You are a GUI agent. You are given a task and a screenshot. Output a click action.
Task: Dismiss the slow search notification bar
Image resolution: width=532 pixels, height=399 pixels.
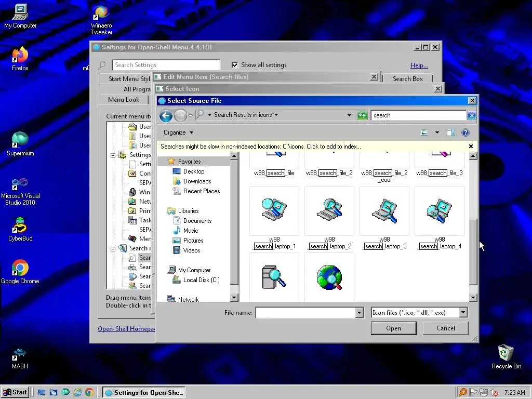coord(471,146)
